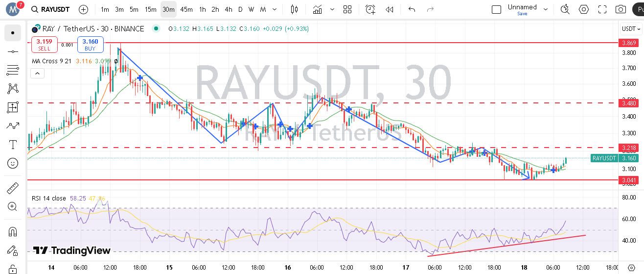Switch to the 1h timeframe
The width and height of the screenshot is (644, 274).
tap(202, 9)
